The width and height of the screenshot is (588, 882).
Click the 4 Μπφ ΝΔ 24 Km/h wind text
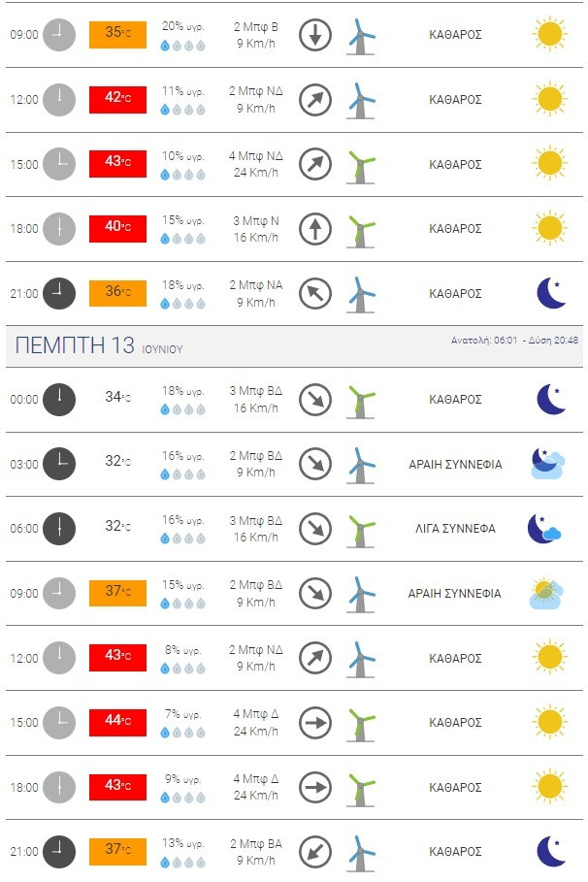[x=255, y=164]
